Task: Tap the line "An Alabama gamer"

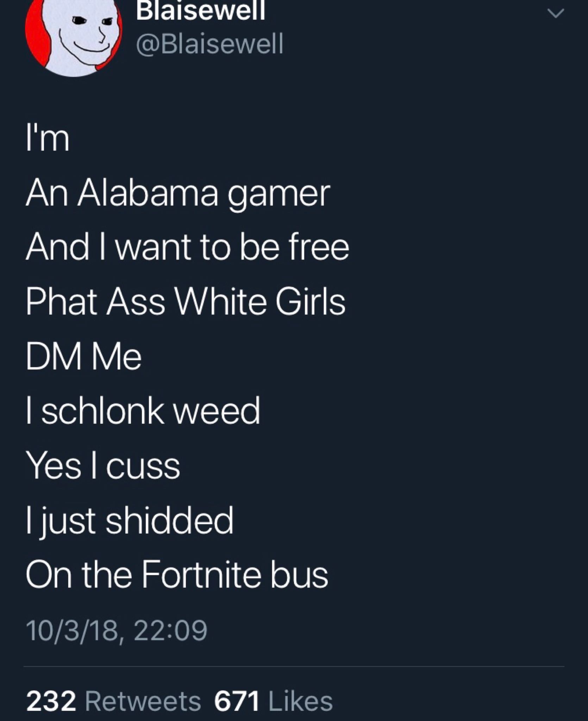Action: point(178,195)
